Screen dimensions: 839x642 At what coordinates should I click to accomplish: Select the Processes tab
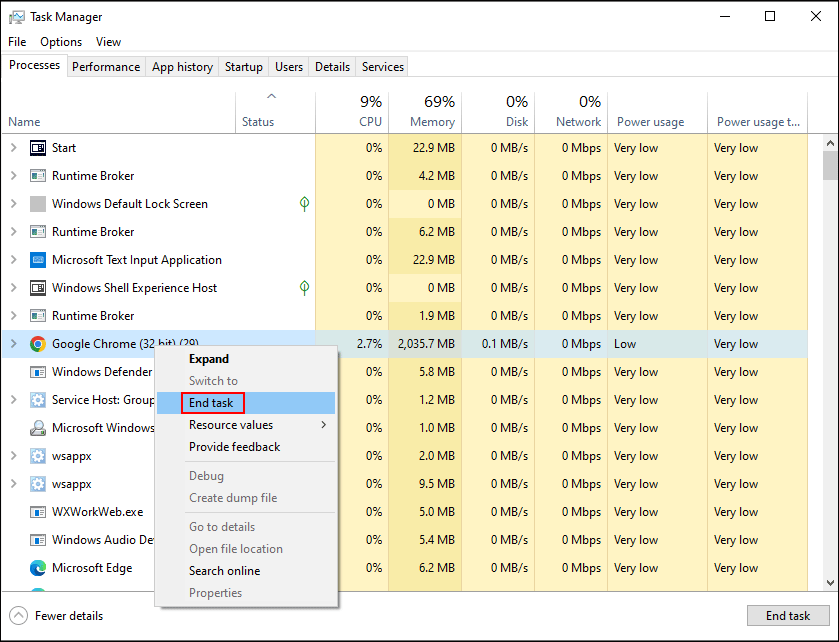pyautogui.click(x=35, y=65)
